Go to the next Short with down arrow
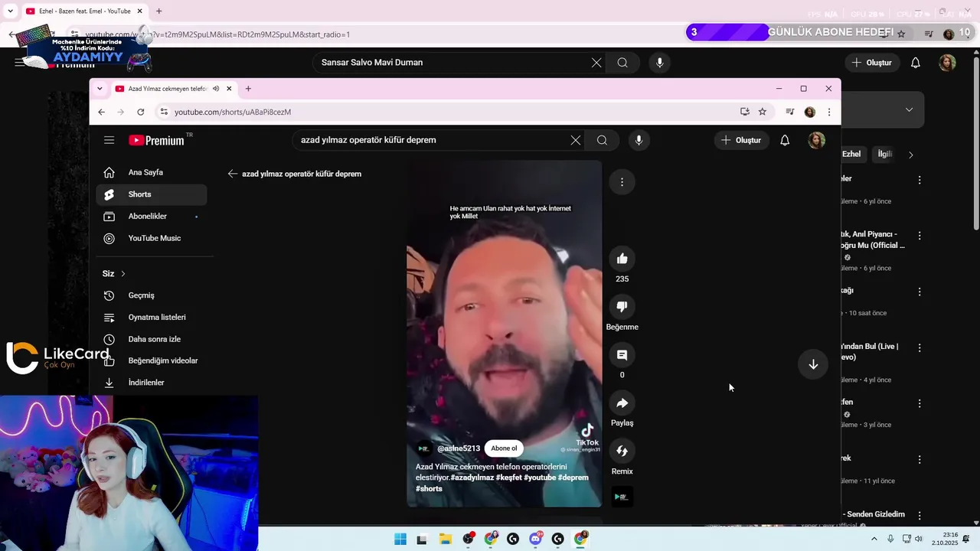 (x=813, y=364)
